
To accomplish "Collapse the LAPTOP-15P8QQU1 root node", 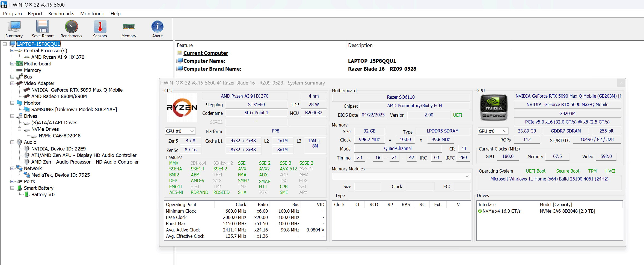I will click(5, 44).
